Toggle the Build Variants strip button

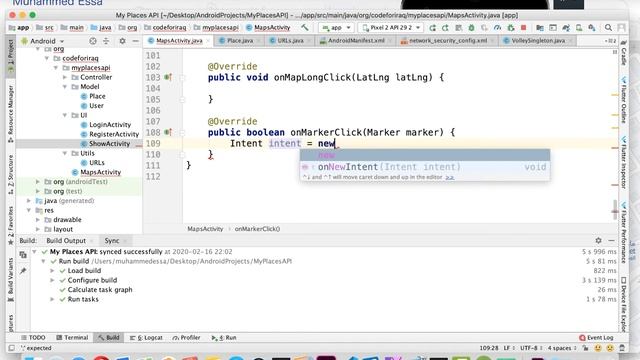(11, 280)
